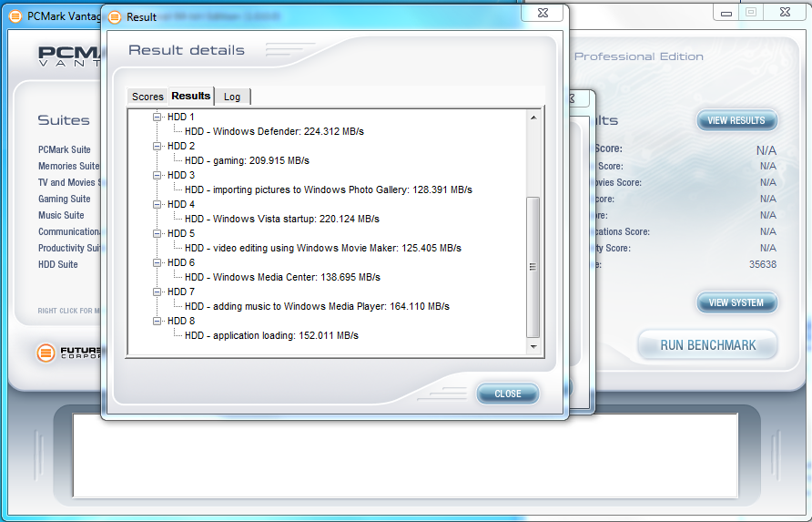Screen dimensions: 812x522
Task: Click PCMark Vantage window title icon
Action: point(15,16)
